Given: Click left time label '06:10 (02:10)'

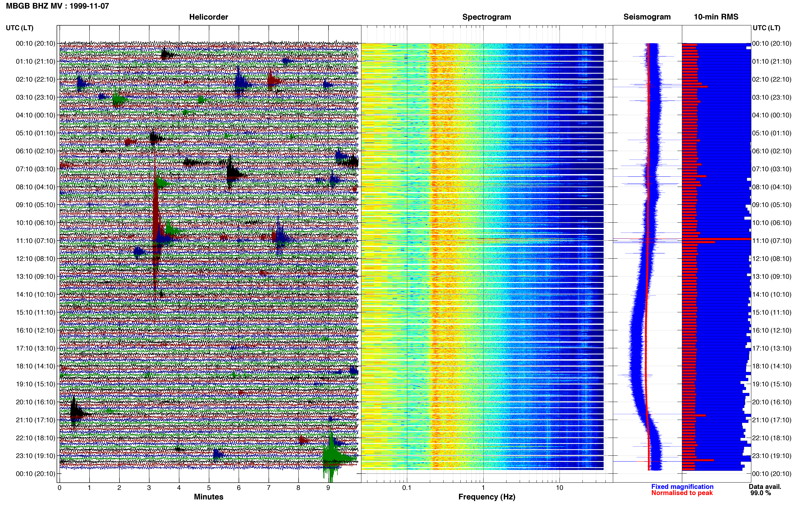Looking at the screenshot, I should (36, 151).
